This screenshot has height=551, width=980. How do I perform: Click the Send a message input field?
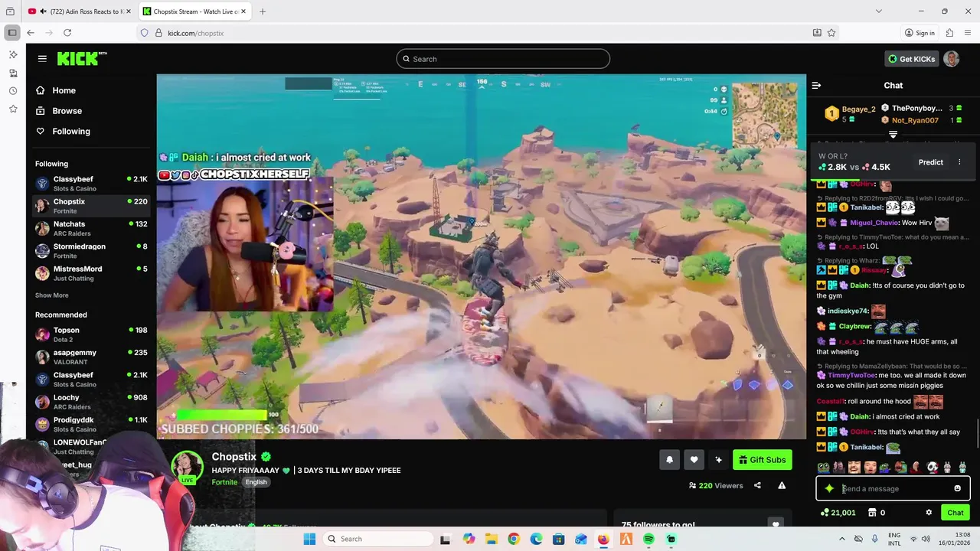(893, 488)
